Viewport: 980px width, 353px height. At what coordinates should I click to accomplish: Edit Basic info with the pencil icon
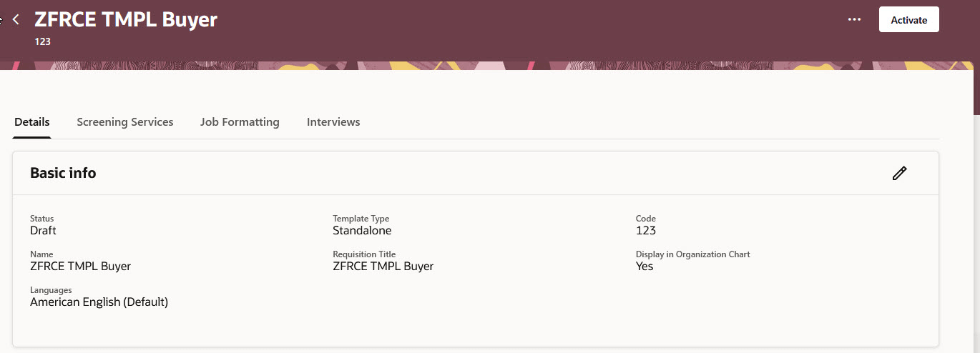[899, 173]
